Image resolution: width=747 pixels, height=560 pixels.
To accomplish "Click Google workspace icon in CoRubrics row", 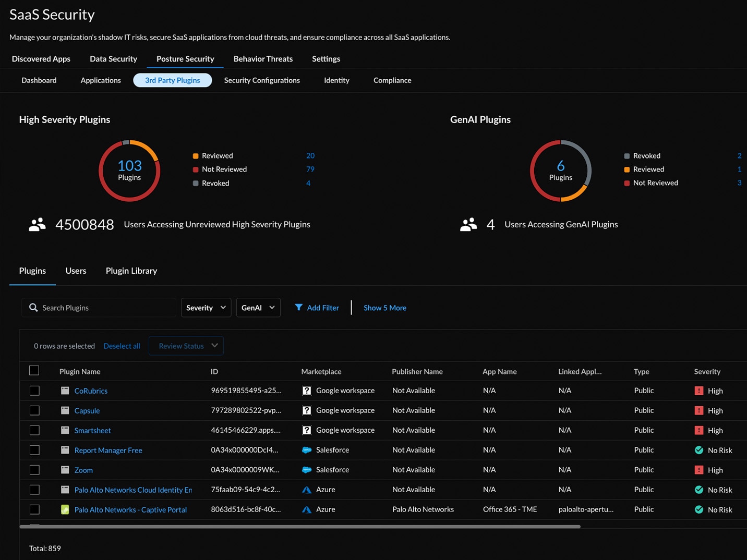I will click(307, 391).
